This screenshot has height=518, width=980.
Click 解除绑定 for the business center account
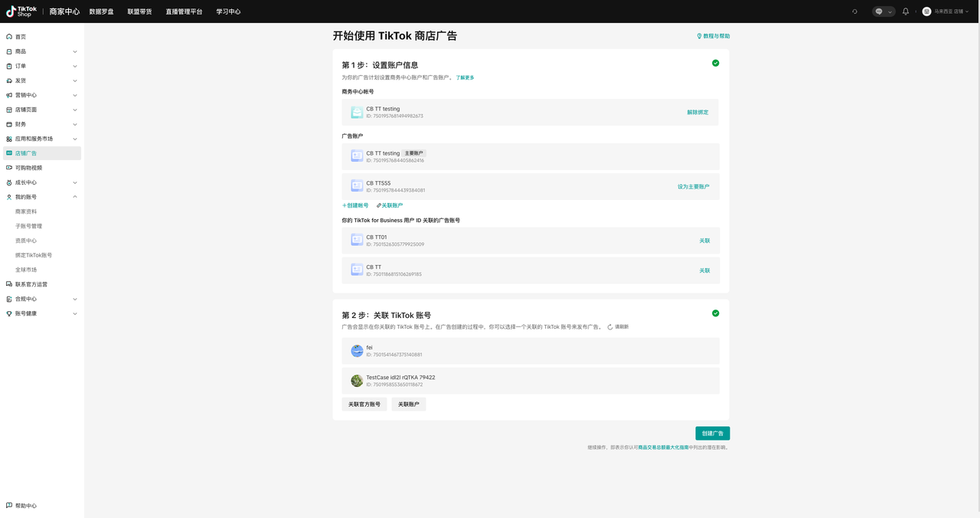697,113
